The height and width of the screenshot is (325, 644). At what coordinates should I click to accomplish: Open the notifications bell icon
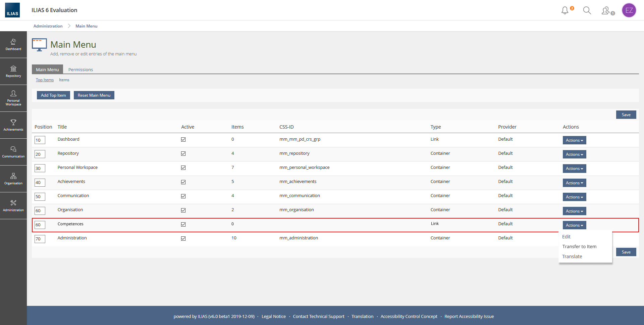tap(565, 10)
